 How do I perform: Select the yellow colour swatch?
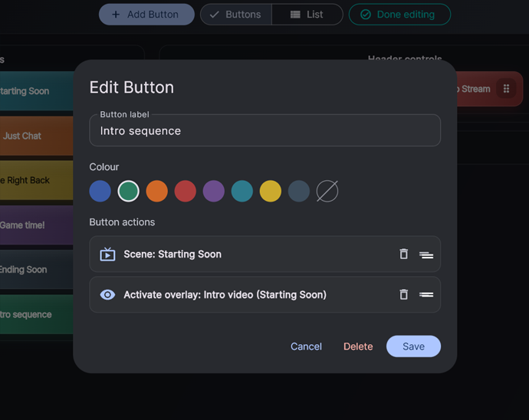pos(270,191)
